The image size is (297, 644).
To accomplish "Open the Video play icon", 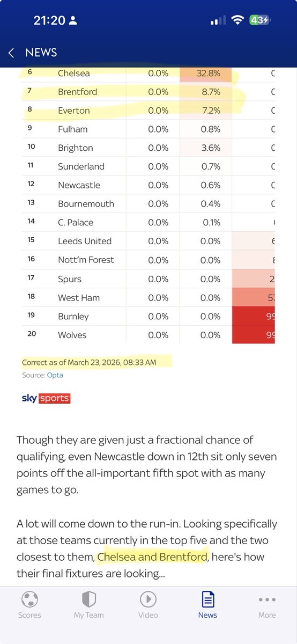I will pos(148,598).
